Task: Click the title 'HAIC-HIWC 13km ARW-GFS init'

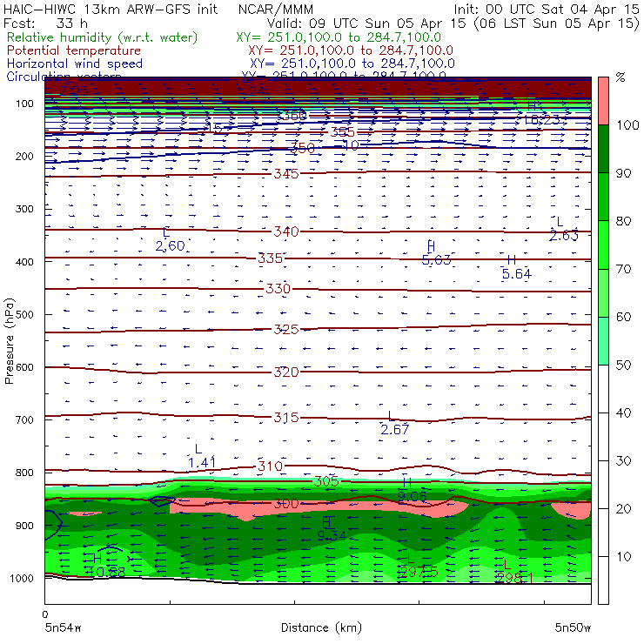Action: 111,9
